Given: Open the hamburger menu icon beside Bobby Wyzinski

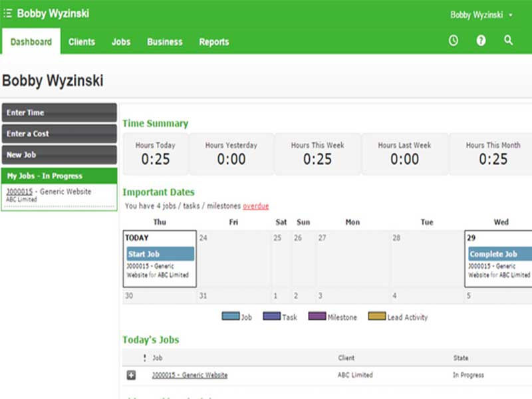Looking at the screenshot, I should coord(7,13).
